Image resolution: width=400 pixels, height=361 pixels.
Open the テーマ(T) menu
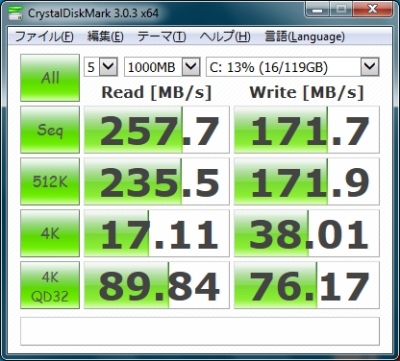click(x=161, y=37)
